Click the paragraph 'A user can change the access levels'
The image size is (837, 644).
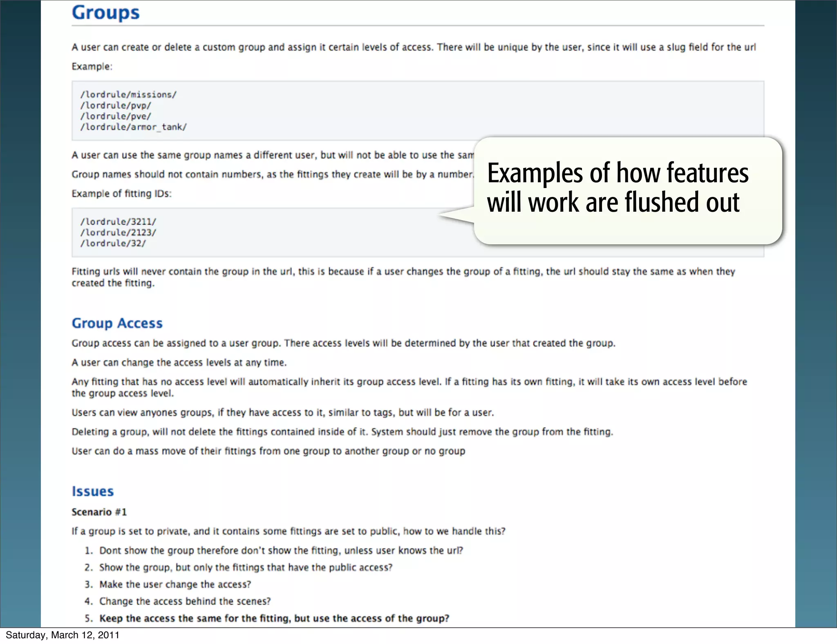click(179, 362)
